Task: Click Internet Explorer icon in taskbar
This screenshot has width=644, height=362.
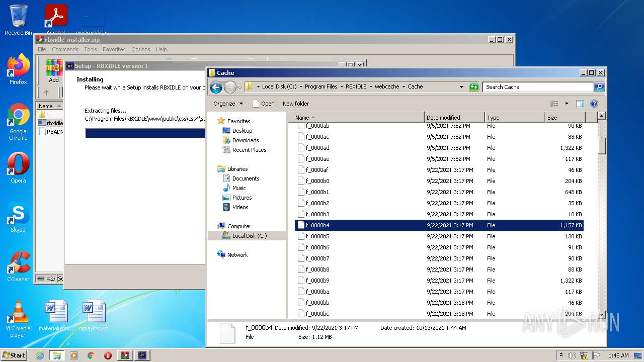Action: click(x=40, y=355)
